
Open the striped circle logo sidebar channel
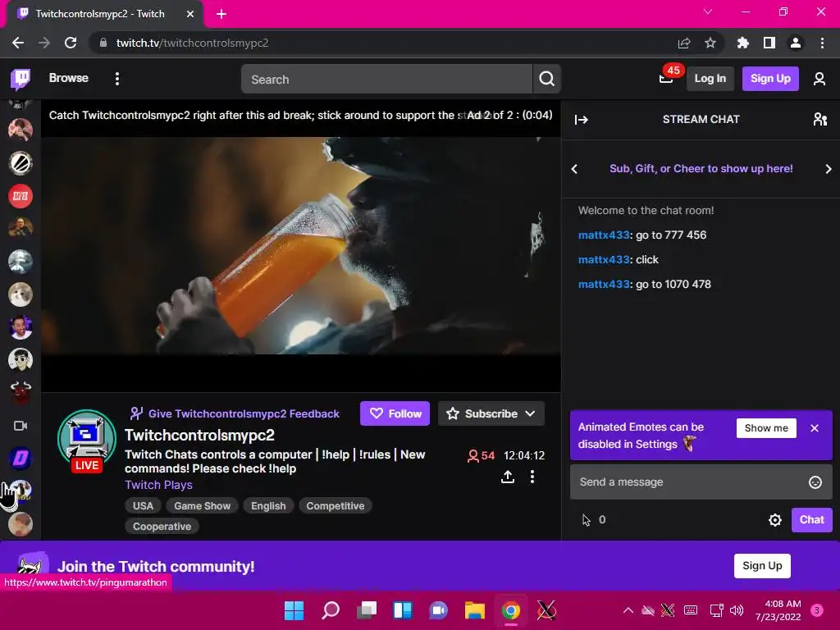(x=21, y=163)
